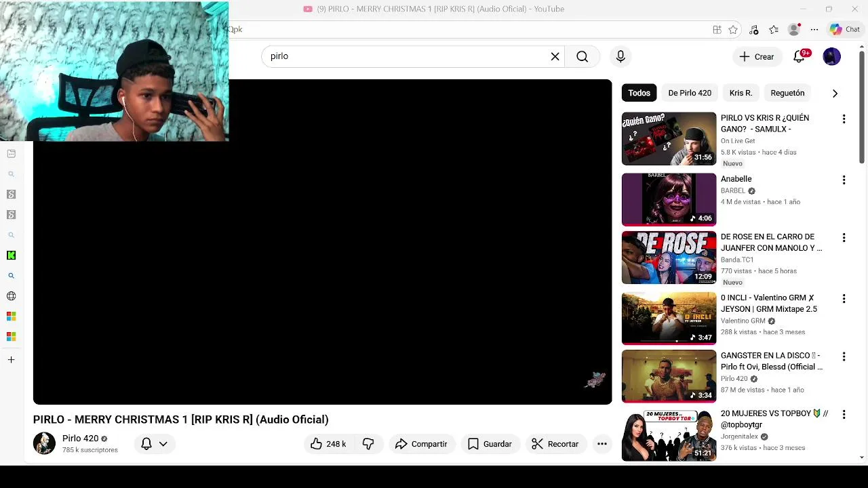Open GANGSTER EN LA DISCO video title
The height and width of the screenshot is (488, 868).
pyautogui.click(x=772, y=361)
